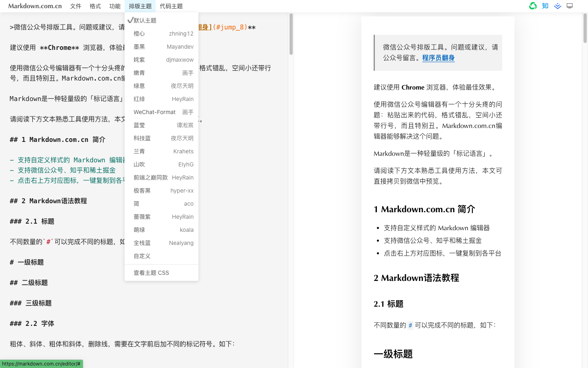Open the 自定义 custom theme option

161,256
